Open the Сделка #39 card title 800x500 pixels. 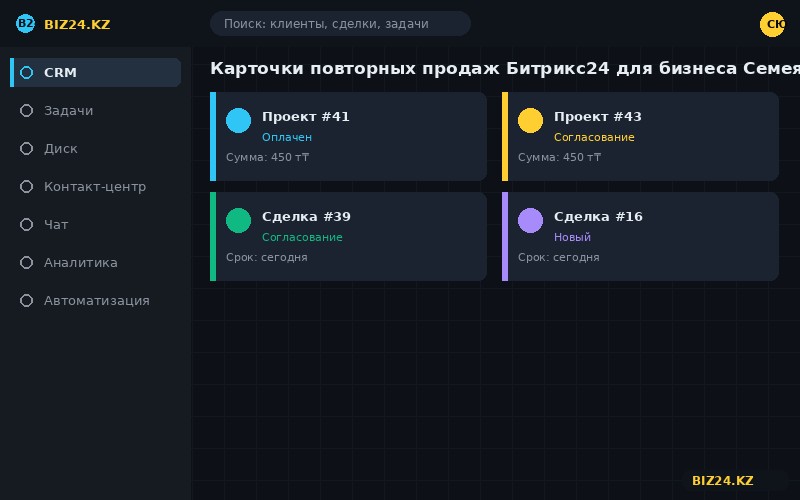pyautogui.click(x=306, y=217)
